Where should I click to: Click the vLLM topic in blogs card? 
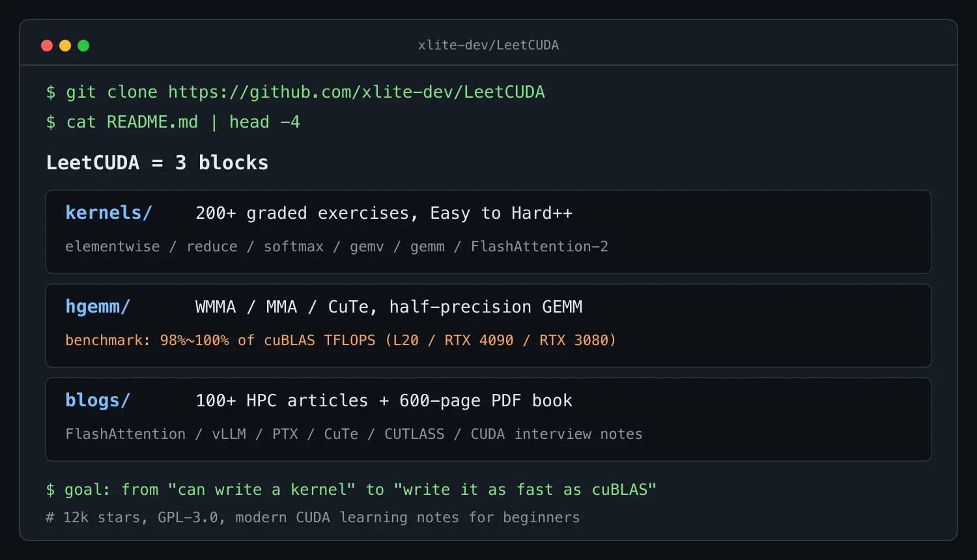pyautogui.click(x=229, y=434)
